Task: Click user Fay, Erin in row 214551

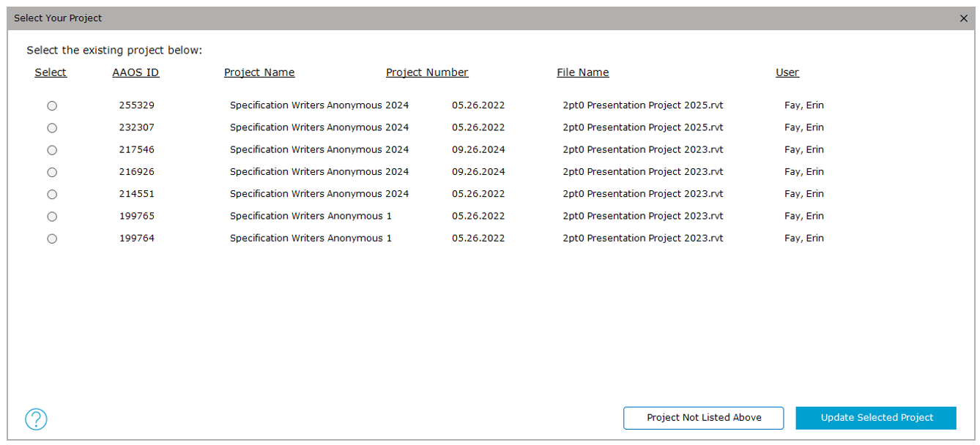Action: pos(804,194)
